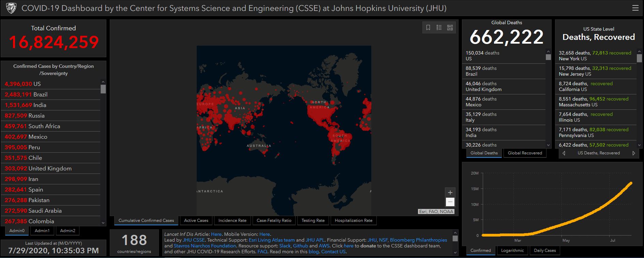Zoom in on the map with plus button

coord(450,193)
